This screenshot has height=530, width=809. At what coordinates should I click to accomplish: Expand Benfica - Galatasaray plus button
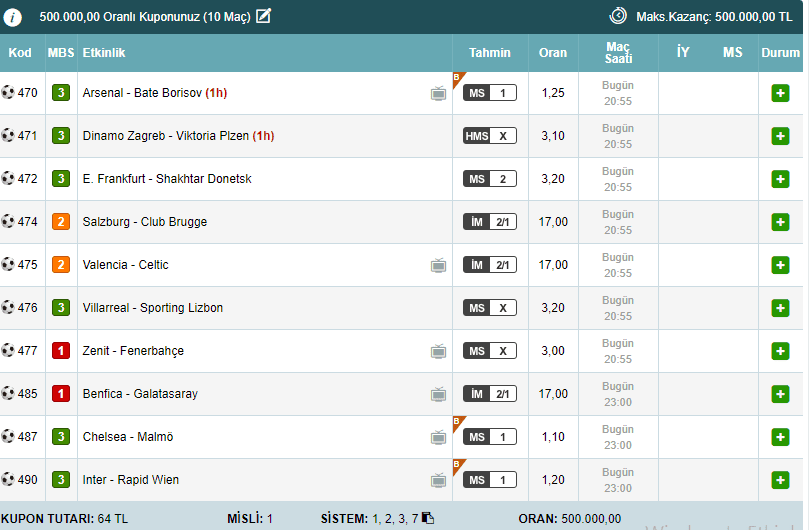click(780, 394)
